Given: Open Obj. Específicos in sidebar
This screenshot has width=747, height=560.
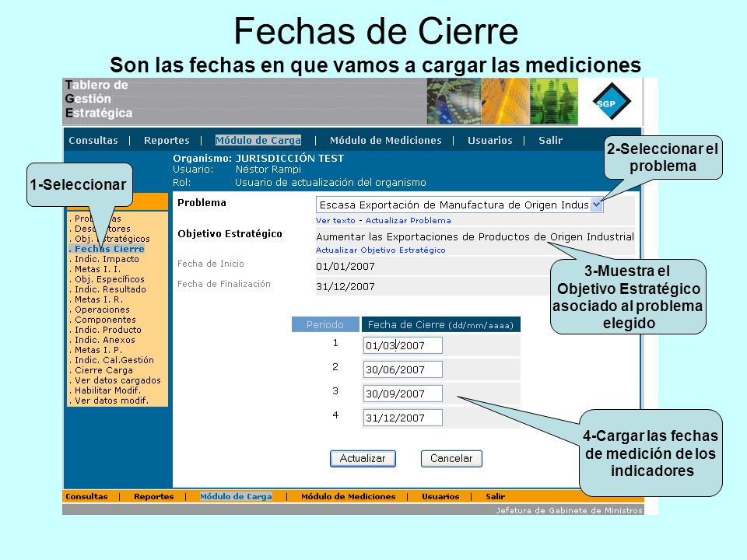Looking at the screenshot, I should click(x=110, y=279).
